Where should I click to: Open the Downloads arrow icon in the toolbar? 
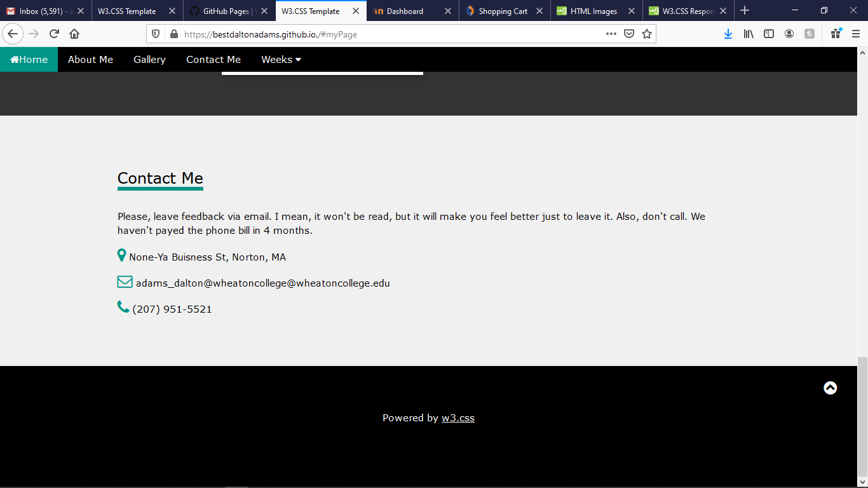coord(728,34)
